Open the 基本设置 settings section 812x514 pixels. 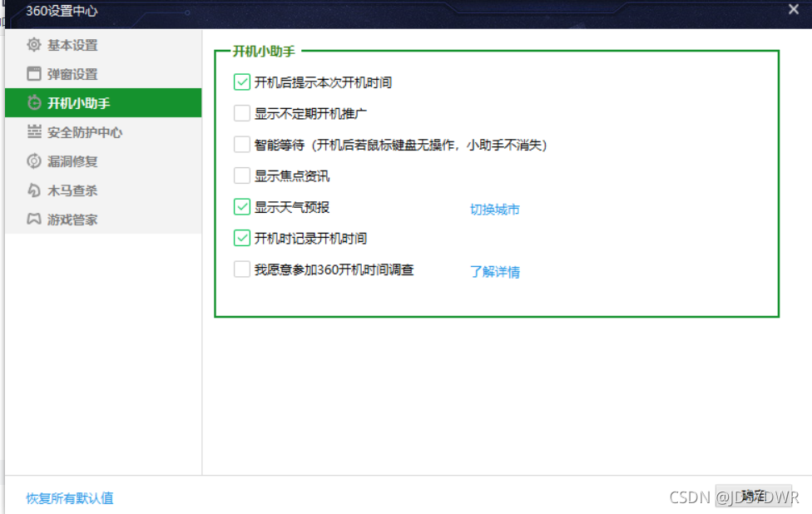coord(103,45)
